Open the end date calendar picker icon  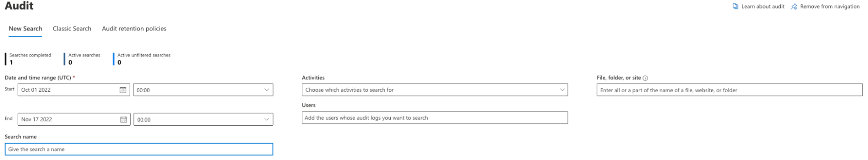tap(123, 120)
